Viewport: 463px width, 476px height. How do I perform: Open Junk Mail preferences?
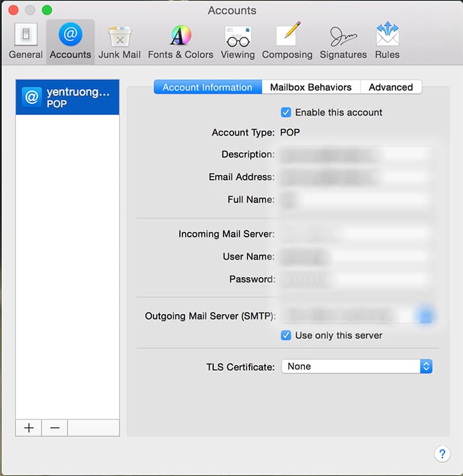coord(119,41)
